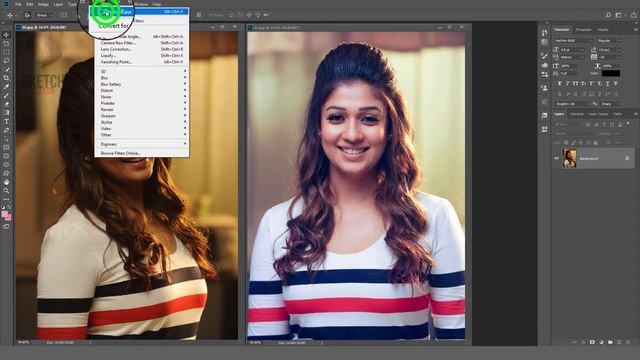
Task: Click the Delete layer trash icon
Action: tap(628, 342)
